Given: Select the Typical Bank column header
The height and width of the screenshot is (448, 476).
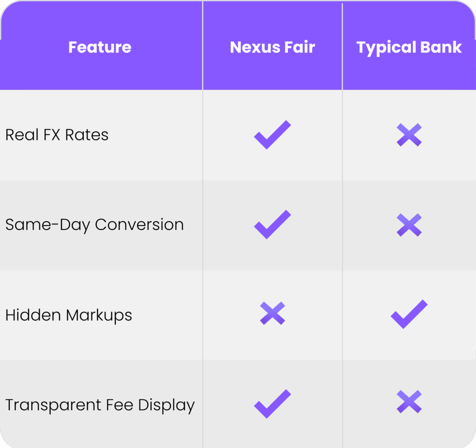Looking at the screenshot, I should click(409, 47).
